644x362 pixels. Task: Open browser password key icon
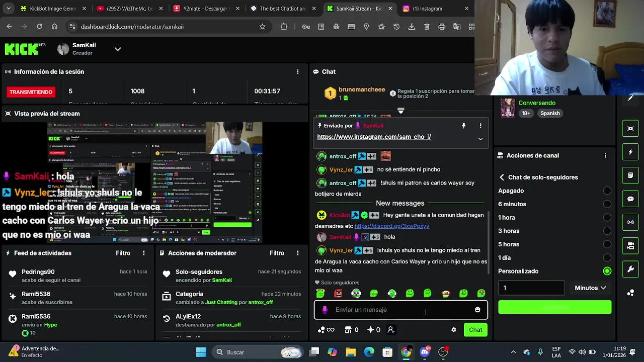click(x=306, y=27)
